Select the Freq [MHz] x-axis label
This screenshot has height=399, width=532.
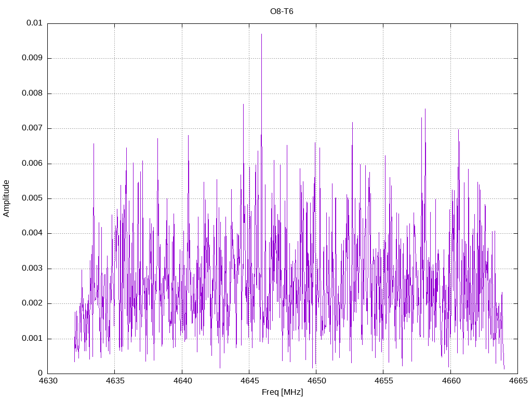[282, 392]
